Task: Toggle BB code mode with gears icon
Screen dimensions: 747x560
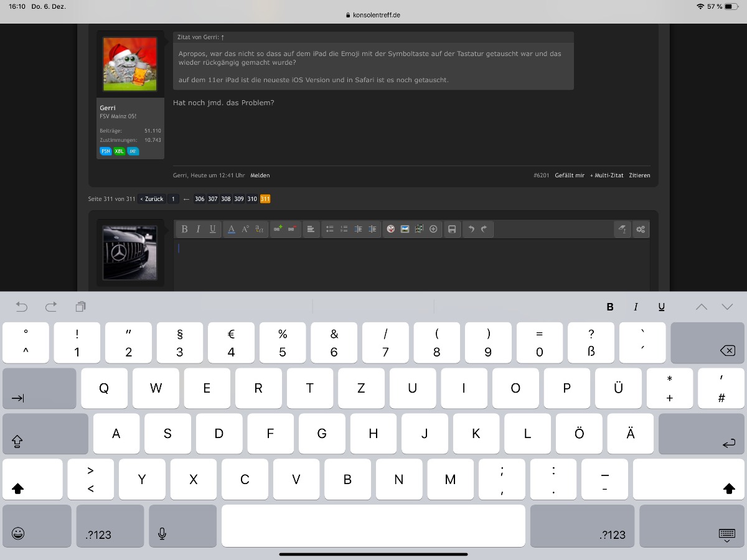Action: (x=641, y=229)
